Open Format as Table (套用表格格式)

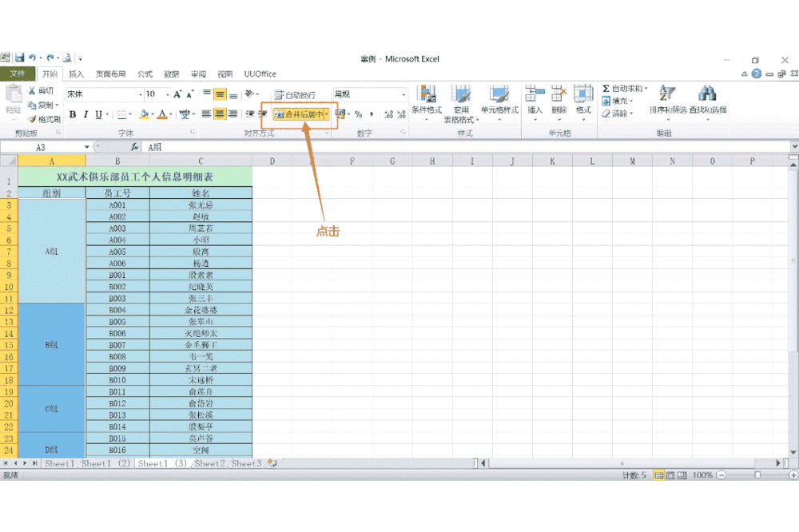(461, 104)
